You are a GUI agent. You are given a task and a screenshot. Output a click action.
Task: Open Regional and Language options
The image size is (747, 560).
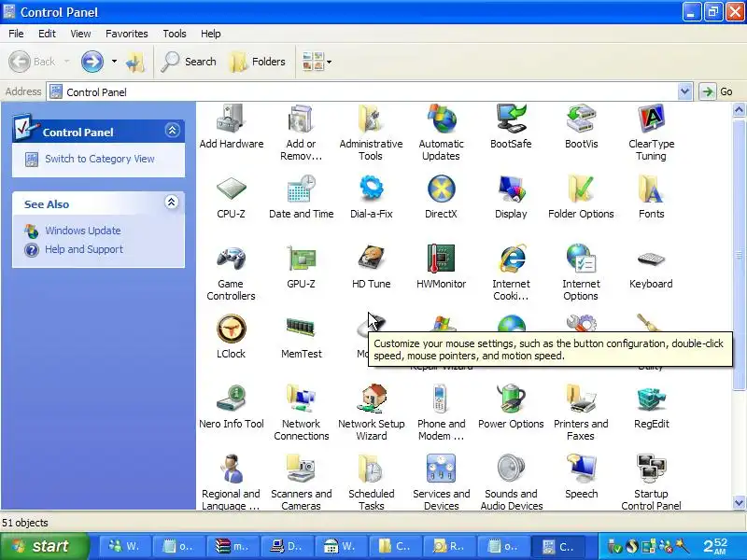(x=231, y=482)
